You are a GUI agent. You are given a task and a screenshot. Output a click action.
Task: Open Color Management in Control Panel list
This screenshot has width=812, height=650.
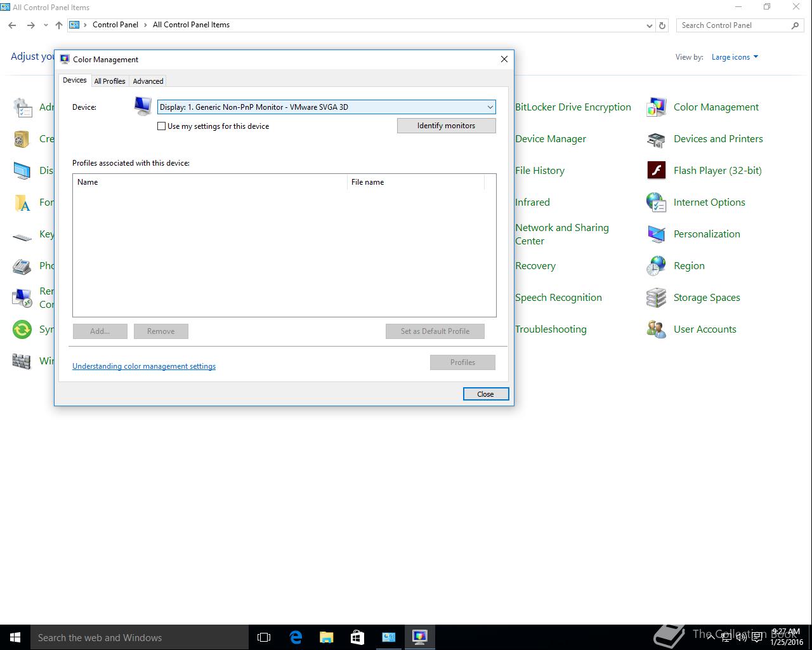(716, 107)
